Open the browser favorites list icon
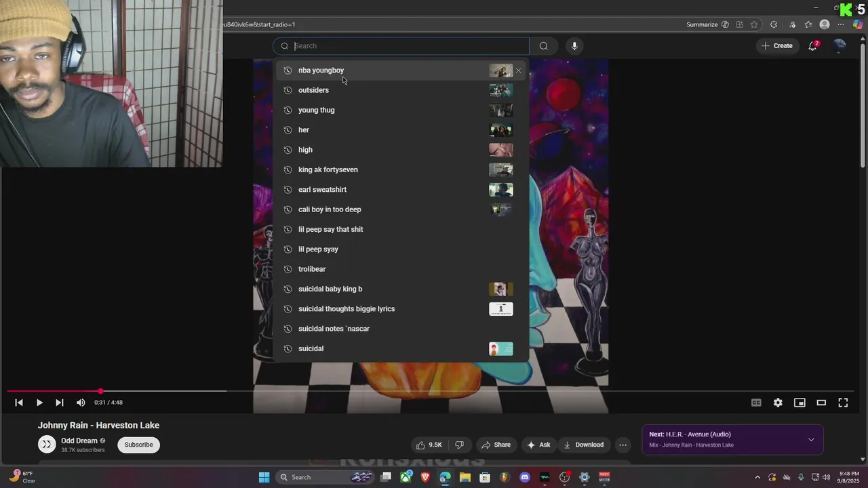The width and height of the screenshot is (868, 488). [808, 24]
